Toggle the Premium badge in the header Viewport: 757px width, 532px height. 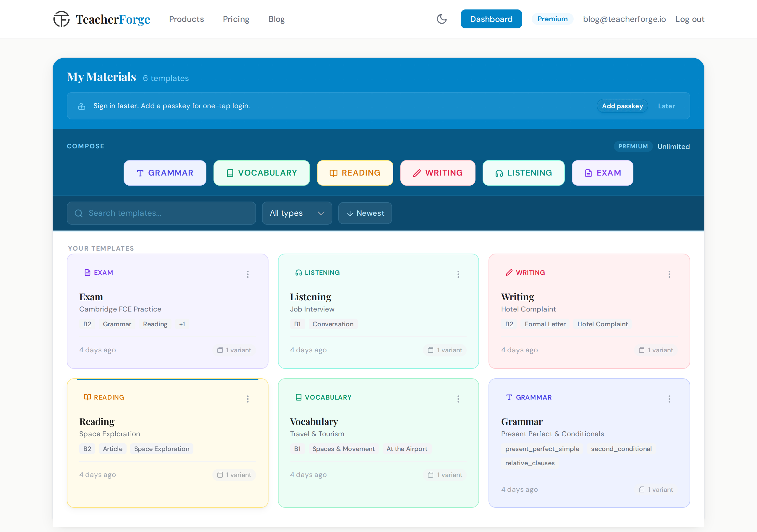click(x=552, y=19)
